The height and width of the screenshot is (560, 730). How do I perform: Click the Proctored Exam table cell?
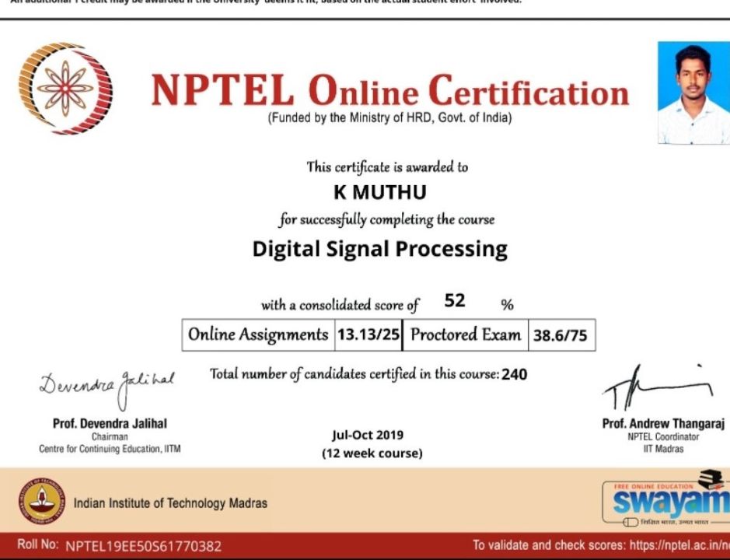466,334
